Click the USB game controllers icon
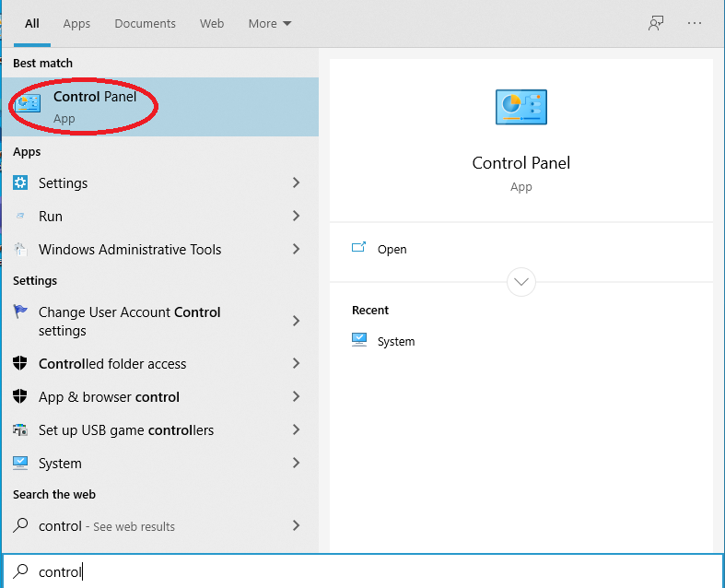725x588 pixels. pyautogui.click(x=20, y=430)
